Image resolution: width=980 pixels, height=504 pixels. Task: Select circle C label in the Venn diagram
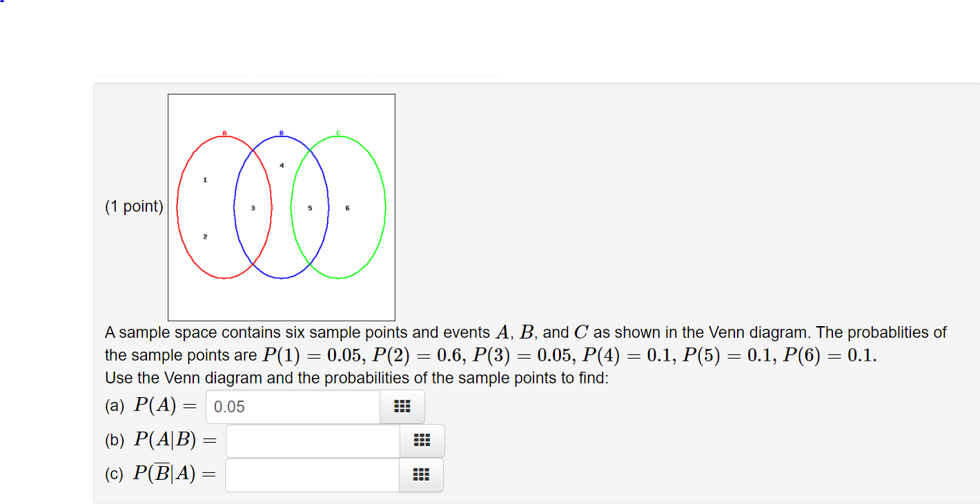click(x=338, y=132)
